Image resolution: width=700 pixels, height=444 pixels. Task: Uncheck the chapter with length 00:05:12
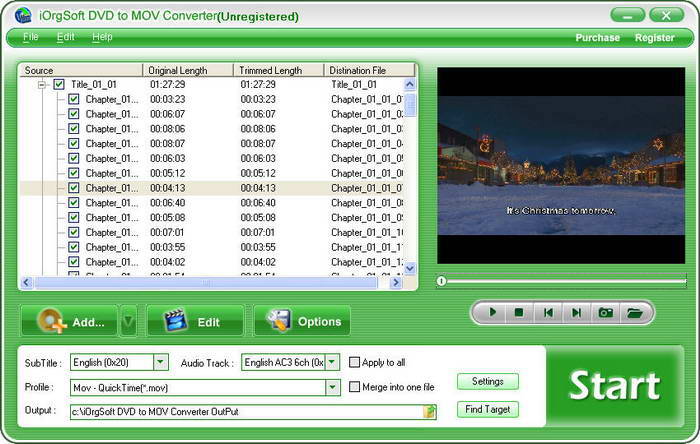(x=74, y=173)
